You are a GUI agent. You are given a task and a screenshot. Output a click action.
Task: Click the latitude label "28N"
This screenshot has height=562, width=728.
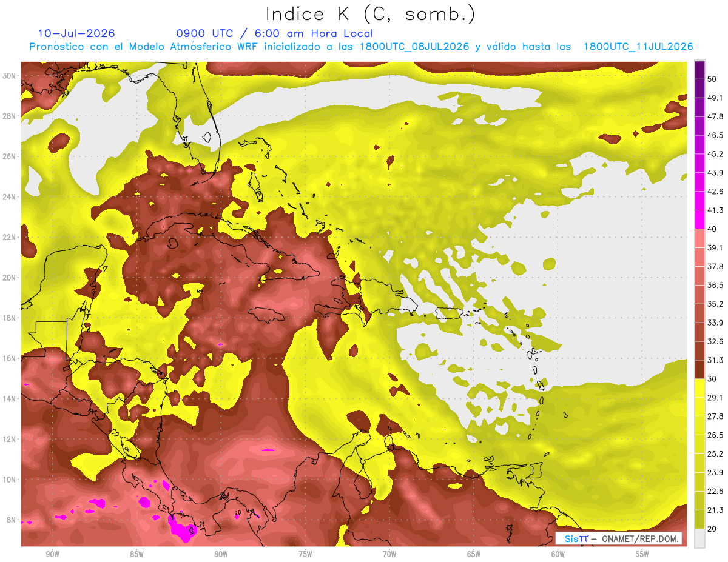coord(10,116)
